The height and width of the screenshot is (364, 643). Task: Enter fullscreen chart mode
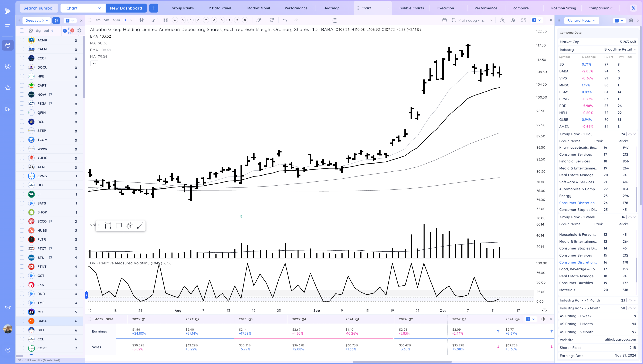point(523,20)
